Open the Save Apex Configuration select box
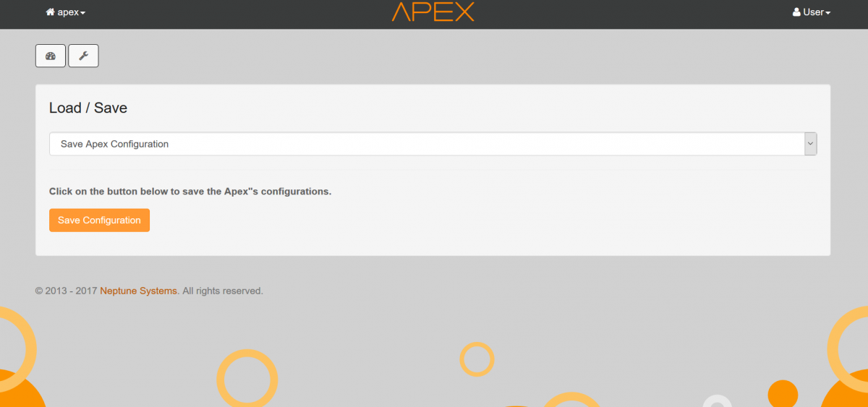 point(433,144)
